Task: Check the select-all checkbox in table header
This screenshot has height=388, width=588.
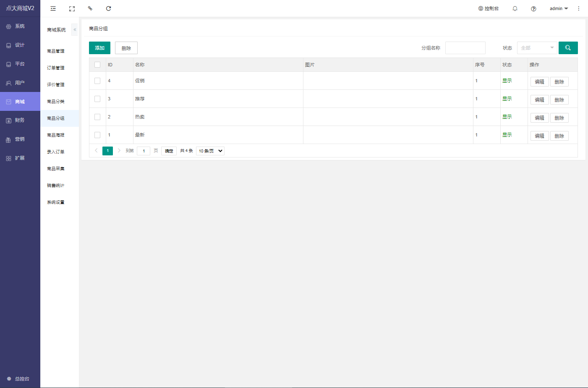Action: coord(97,65)
